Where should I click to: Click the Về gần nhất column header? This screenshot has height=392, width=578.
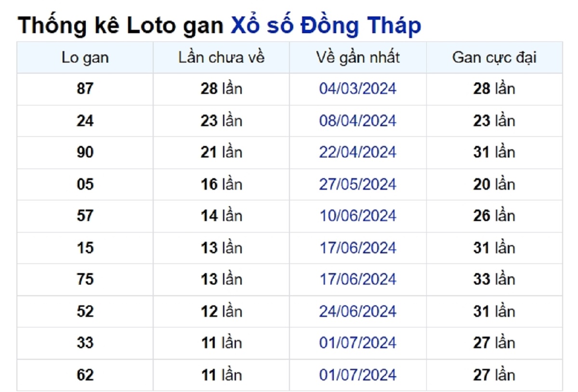[358, 58]
